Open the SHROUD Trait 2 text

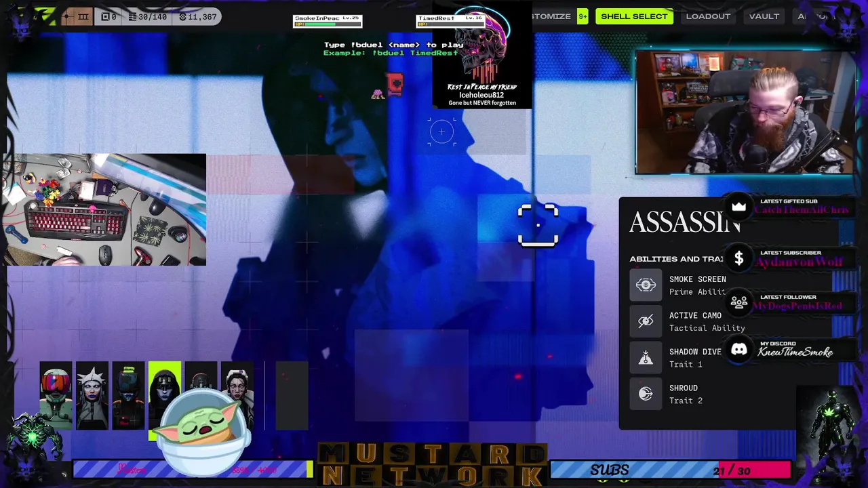point(686,394)
